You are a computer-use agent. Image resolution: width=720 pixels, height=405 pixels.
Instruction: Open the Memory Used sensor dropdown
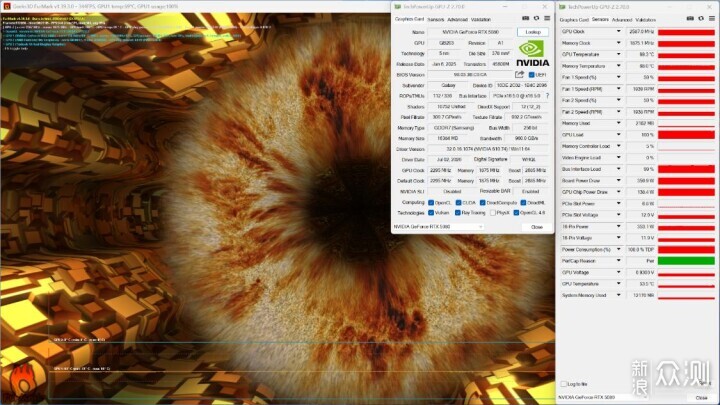click(619, 123)
